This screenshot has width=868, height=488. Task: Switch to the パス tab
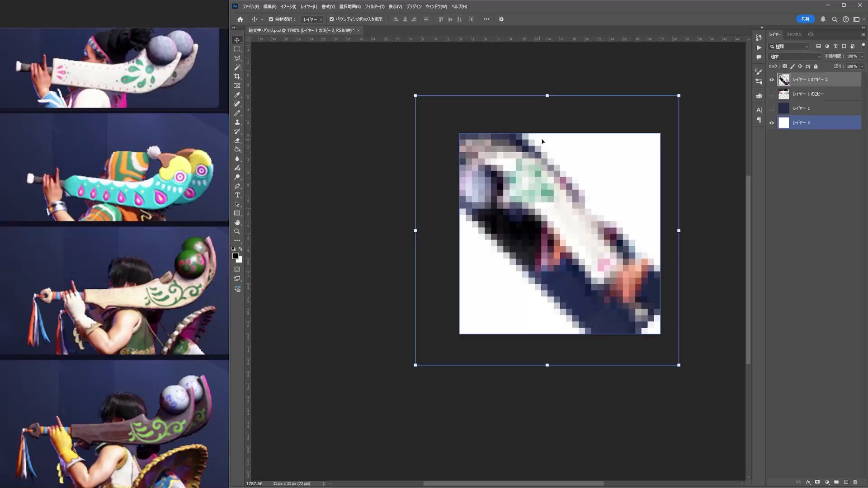coord(811,34)
